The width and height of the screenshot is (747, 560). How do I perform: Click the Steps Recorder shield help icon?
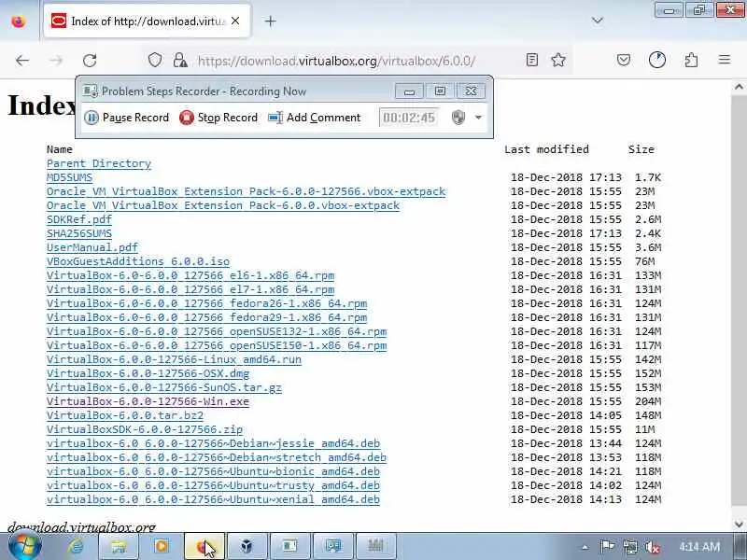tap(458, 118)
